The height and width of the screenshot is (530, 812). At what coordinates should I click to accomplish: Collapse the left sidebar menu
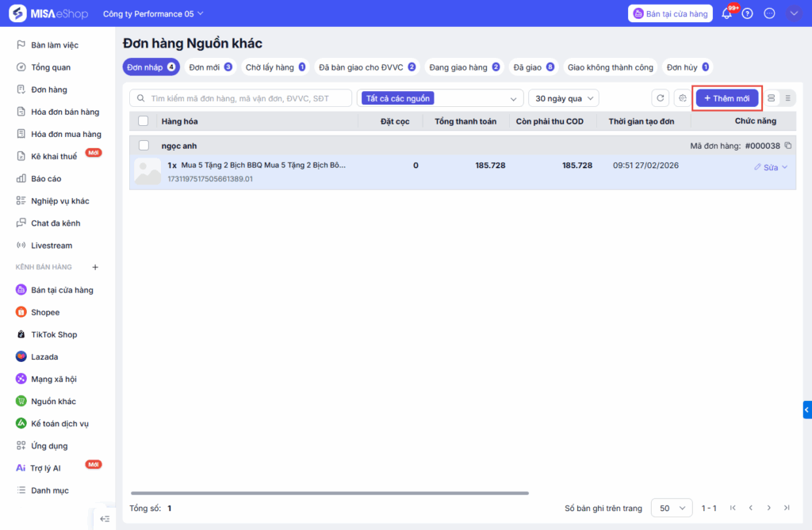(x=105, y=519)
